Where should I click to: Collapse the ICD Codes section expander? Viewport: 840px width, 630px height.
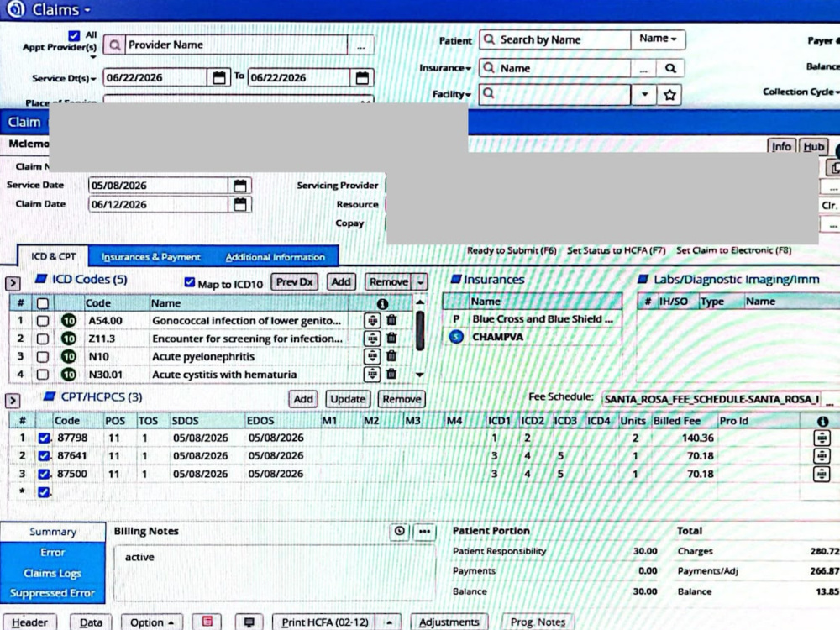coord(13,283)
